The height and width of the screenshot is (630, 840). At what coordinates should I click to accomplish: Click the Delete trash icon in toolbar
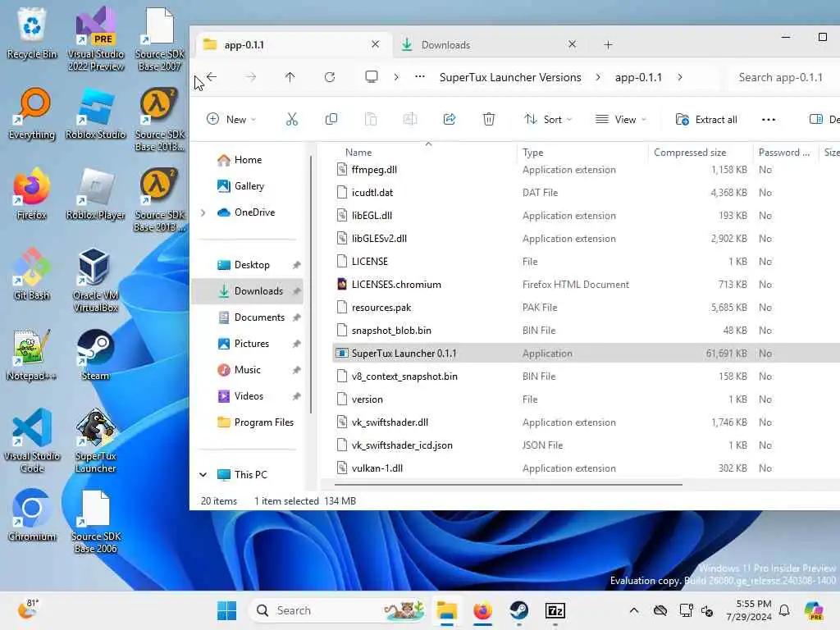[x=489, y=120]
